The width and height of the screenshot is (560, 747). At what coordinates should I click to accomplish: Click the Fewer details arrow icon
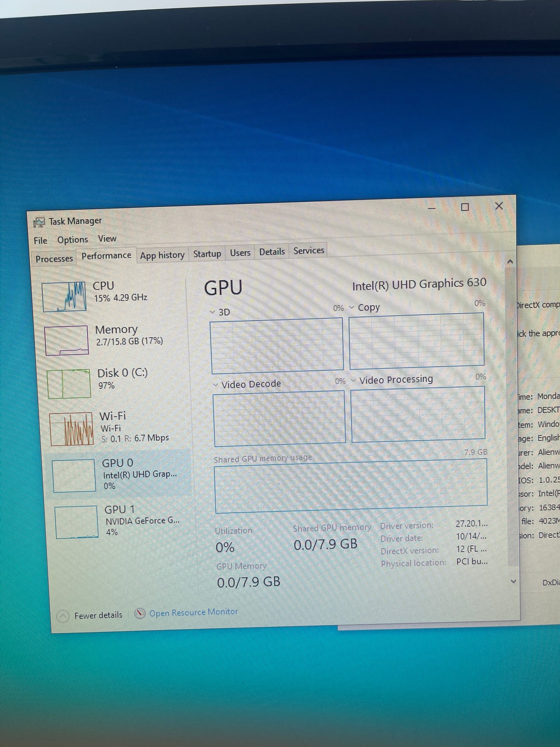tap(63, 616)
